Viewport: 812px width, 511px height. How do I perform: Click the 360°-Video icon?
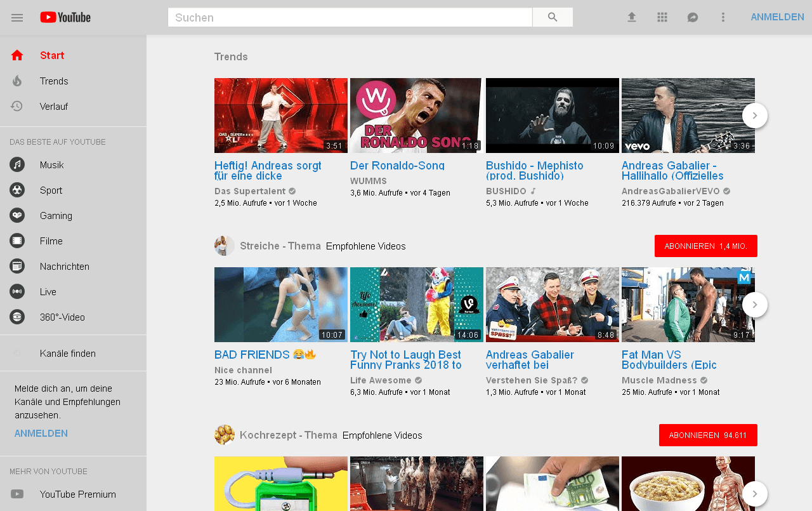tap(17, 317)
